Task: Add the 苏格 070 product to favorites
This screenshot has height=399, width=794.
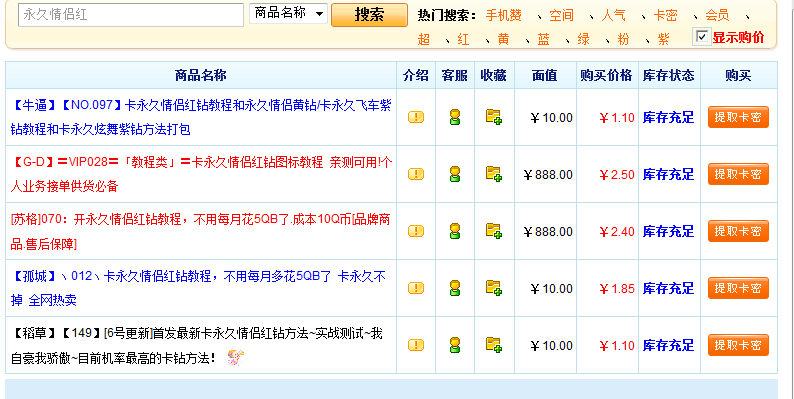Action: [x=494, y=231]
